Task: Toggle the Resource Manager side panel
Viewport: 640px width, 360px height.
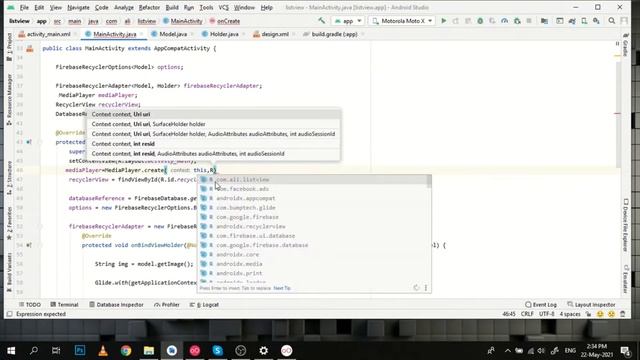Action: click(x=9, y=100)
